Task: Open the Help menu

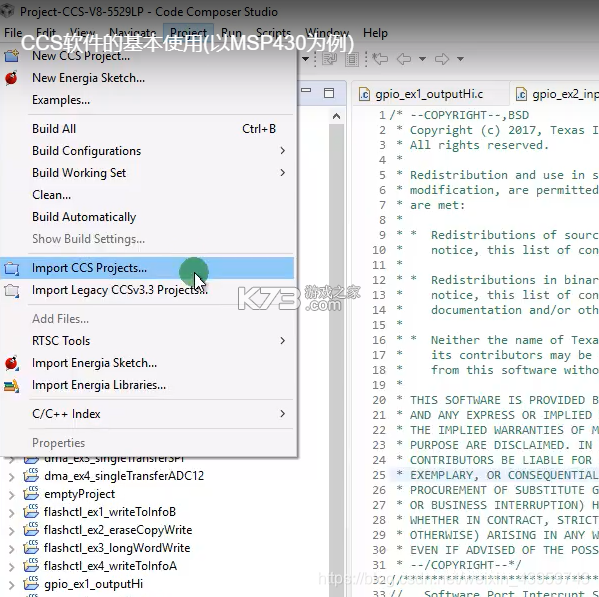Action: click(375, 33)
